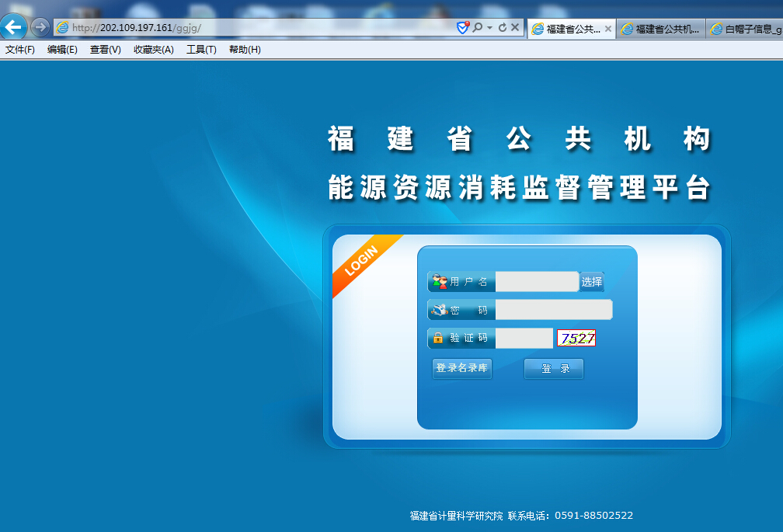Click the IE icon on 白帽子信息 tab
The image size is (783, 532).
tap(716, 29)
